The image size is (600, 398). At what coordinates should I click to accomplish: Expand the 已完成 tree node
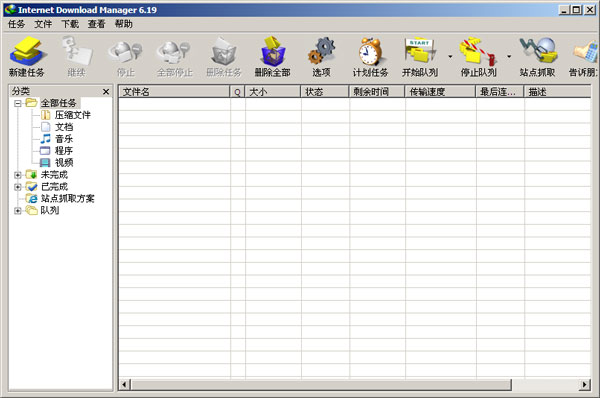[x=18, y=187]
